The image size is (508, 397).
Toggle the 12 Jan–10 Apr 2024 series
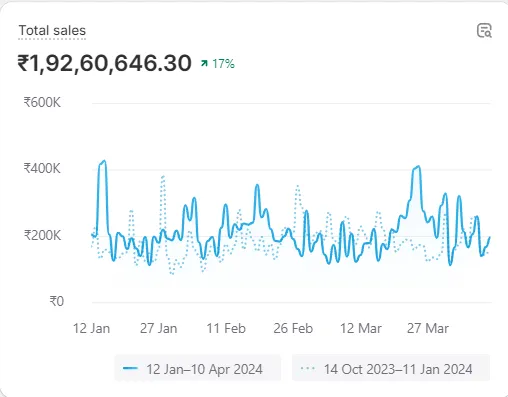pyautogui.click(x=198, y=368)
